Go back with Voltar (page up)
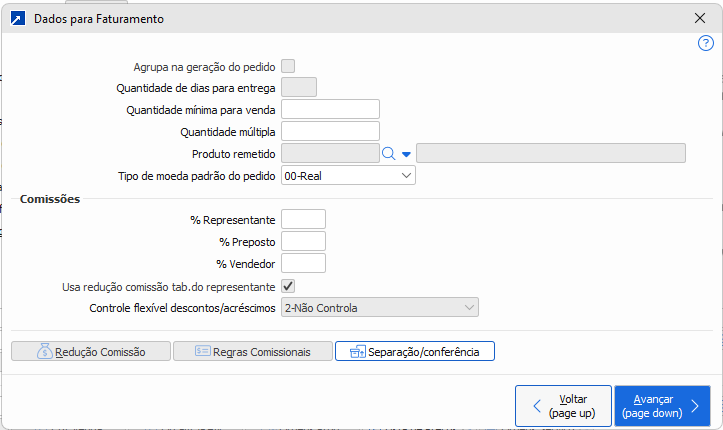 tap(562, 405)
